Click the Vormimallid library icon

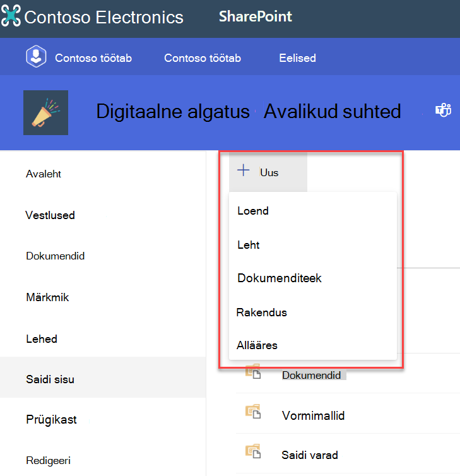253,412
